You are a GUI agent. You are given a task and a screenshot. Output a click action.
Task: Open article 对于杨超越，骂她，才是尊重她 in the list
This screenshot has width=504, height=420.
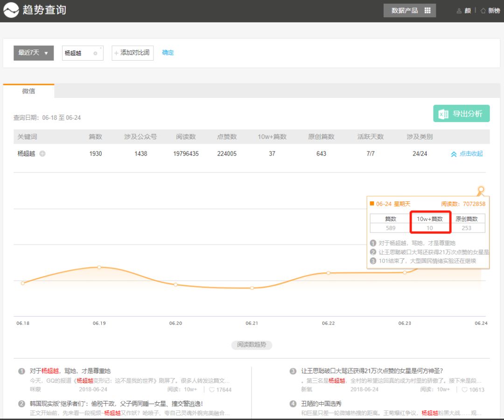point(70,371)
